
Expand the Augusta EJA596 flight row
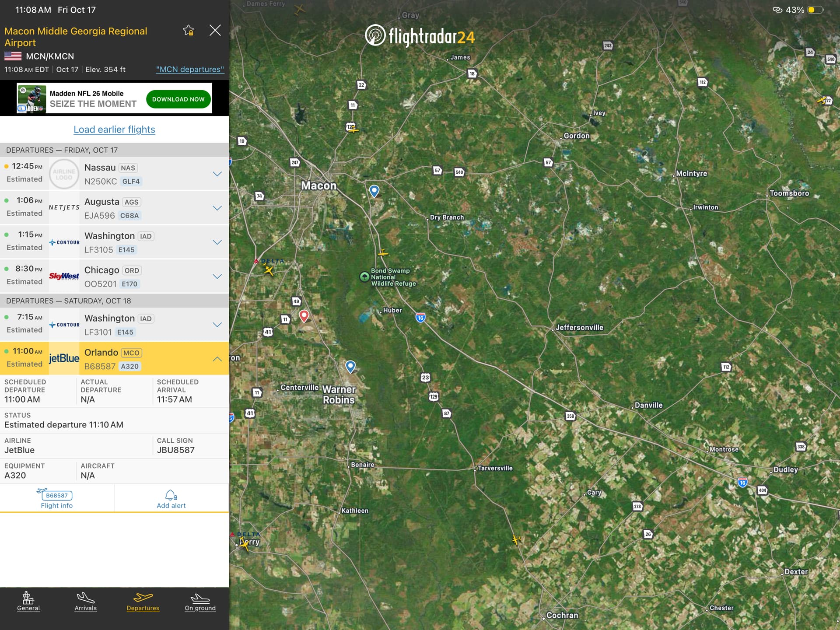(217, 208)
